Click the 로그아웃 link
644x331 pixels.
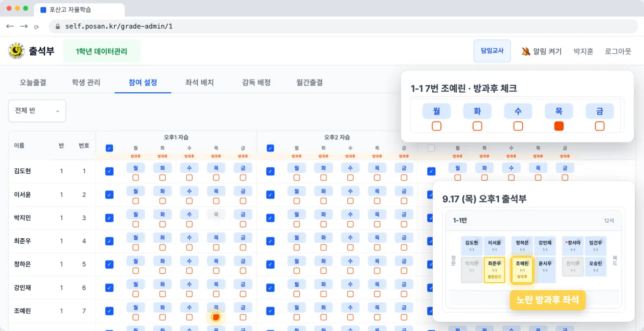tap(618, 51)
